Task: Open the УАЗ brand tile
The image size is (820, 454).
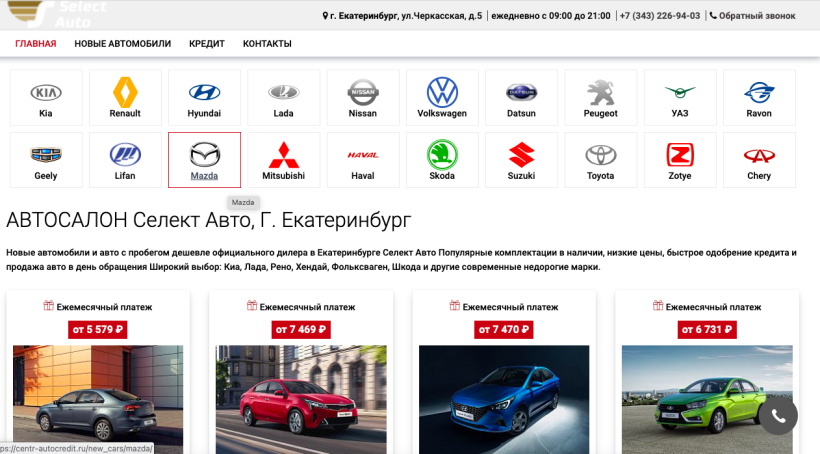Action: coord(680,98)
